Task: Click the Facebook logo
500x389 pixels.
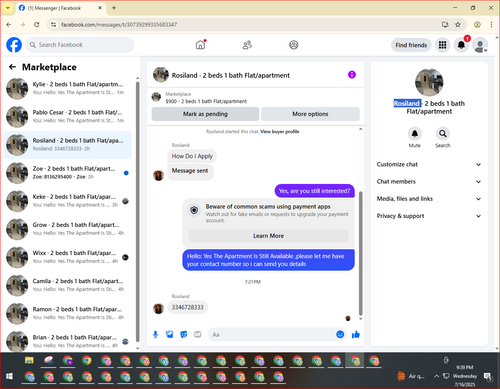Action: pos(14,45)
